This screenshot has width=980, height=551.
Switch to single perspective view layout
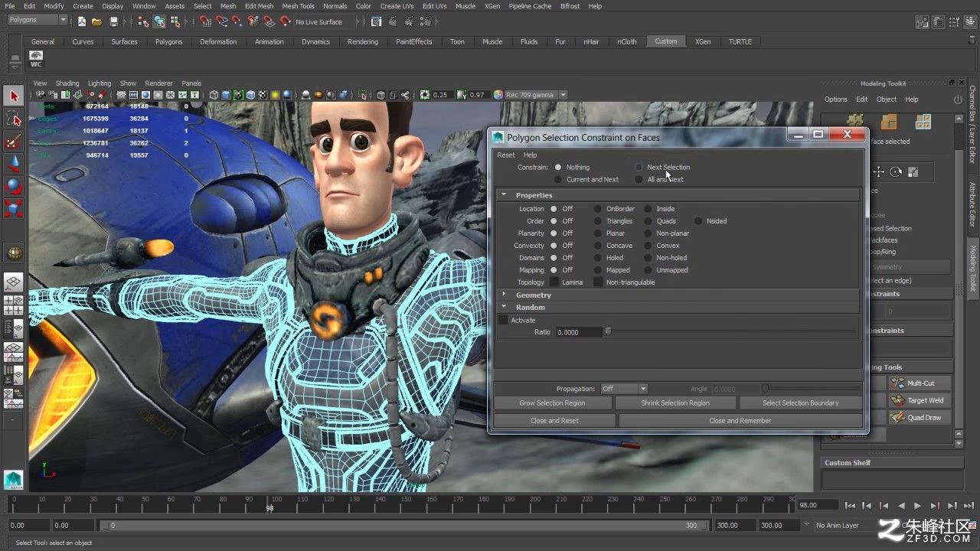[x=13, y=282]
